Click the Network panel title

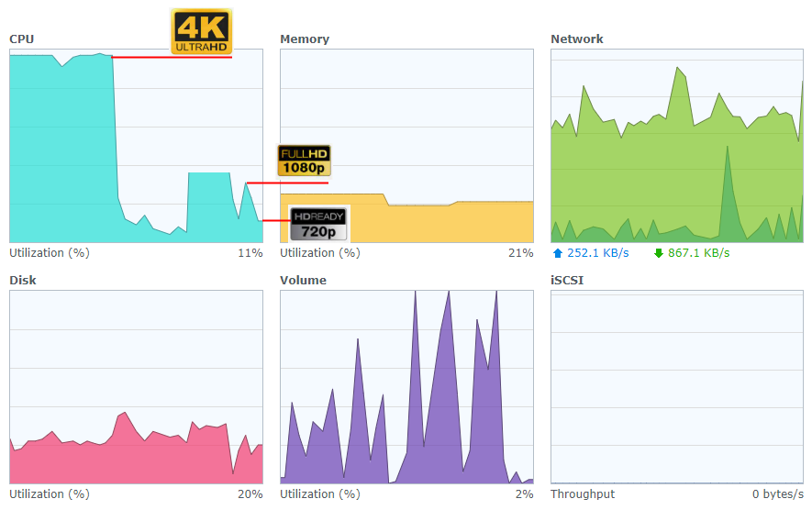tap(577, 39)
